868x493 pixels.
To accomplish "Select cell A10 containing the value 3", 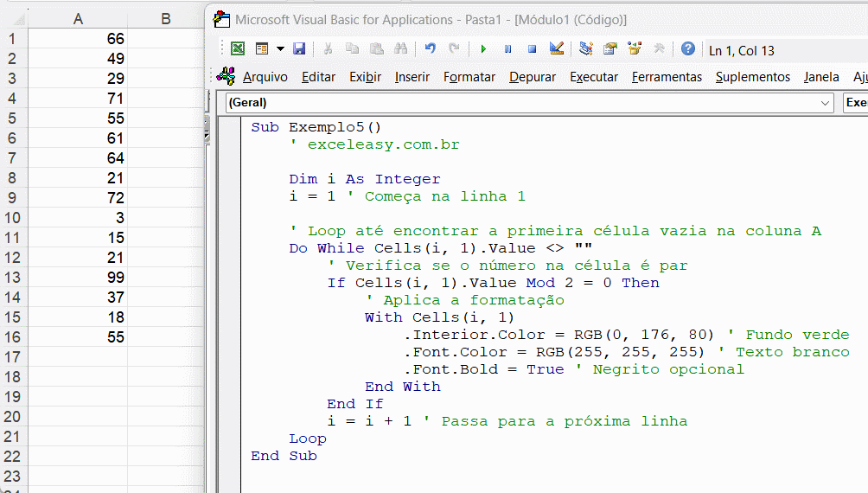I will point(78,218).
